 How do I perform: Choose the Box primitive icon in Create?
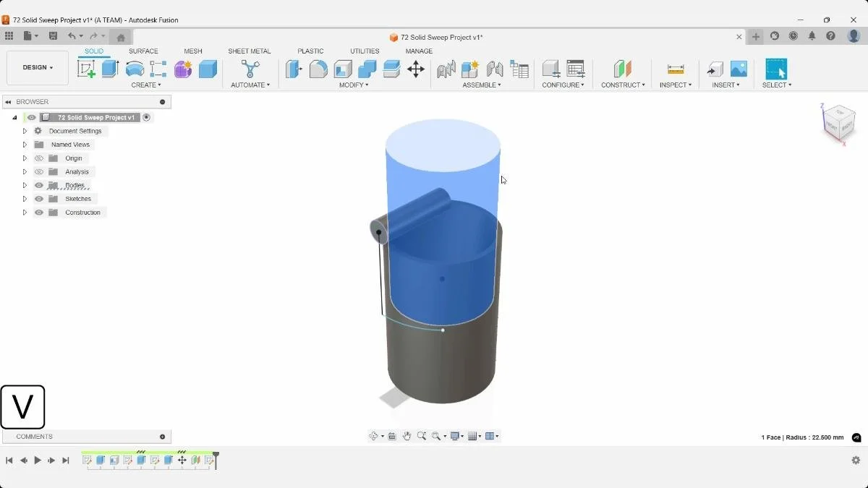[208, 69]
